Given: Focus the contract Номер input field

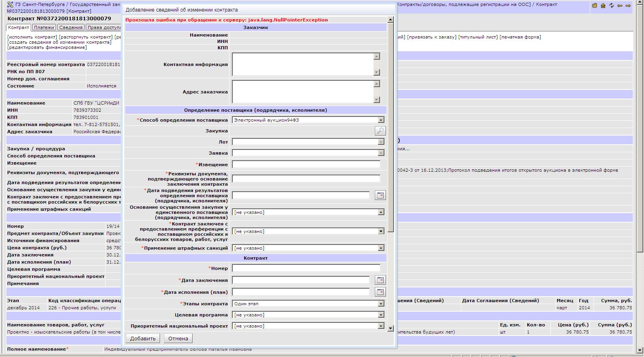Looking at the screenshot, I should pyautogui.click(x=306, y=268).
